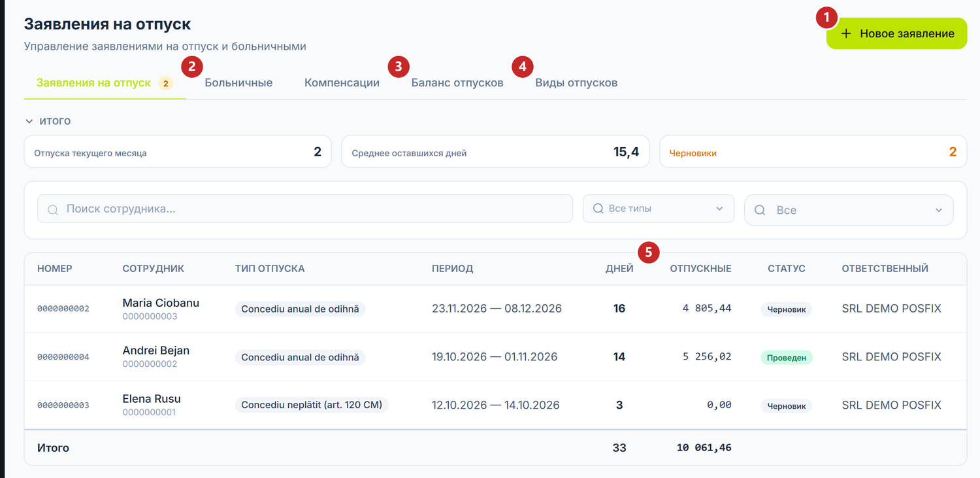Click the Среднее оставшихся дней card

click(x=495, y=152)
